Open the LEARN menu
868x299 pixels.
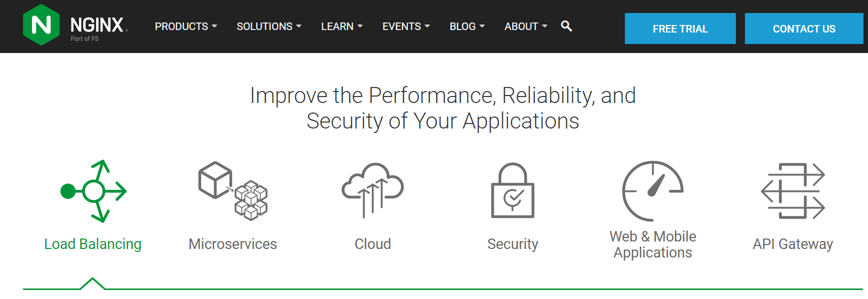(337, 26)
